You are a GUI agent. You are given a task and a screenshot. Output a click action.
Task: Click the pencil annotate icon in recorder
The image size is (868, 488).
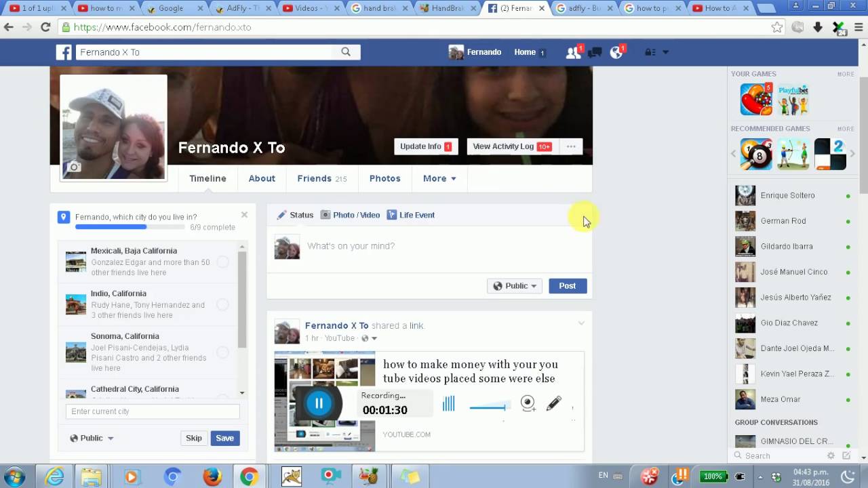click(553, 404)
